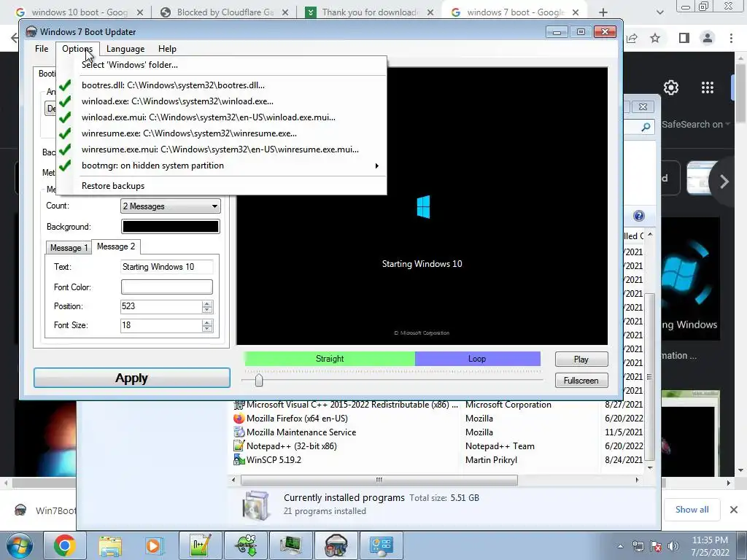Open the Windows Start button
Image resolution: width=747 pixels, height=560 pixels.
[x=19, y=545]
